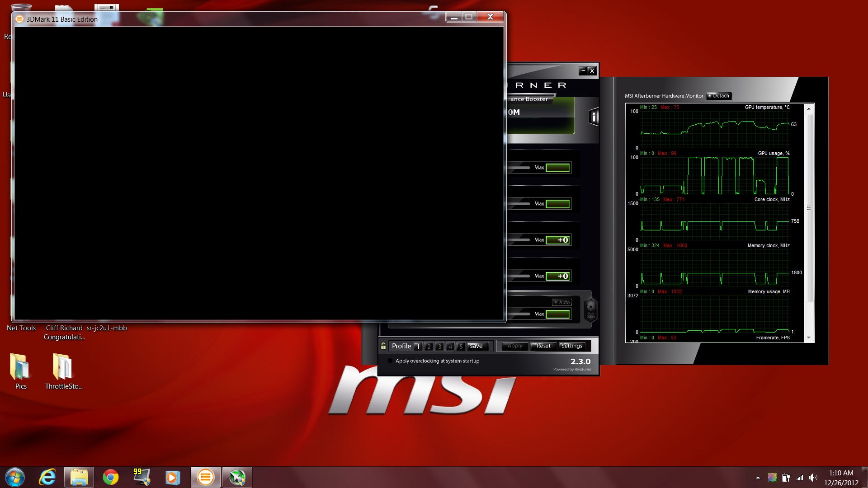Screen dimensions: 868x488
Task: Toggle the fan speed Auto button
Action: (x=562, y=302)
